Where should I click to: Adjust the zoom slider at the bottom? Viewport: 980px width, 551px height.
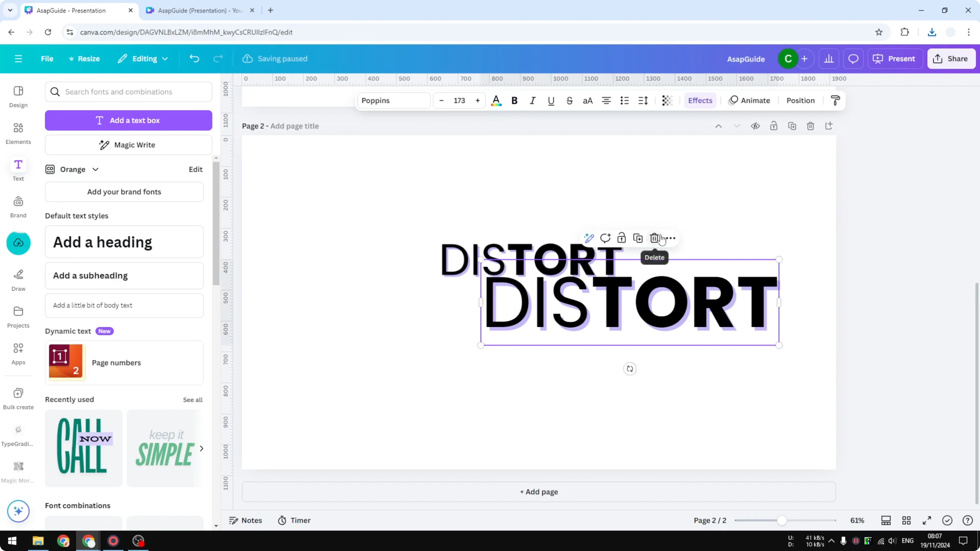(782, 520)
